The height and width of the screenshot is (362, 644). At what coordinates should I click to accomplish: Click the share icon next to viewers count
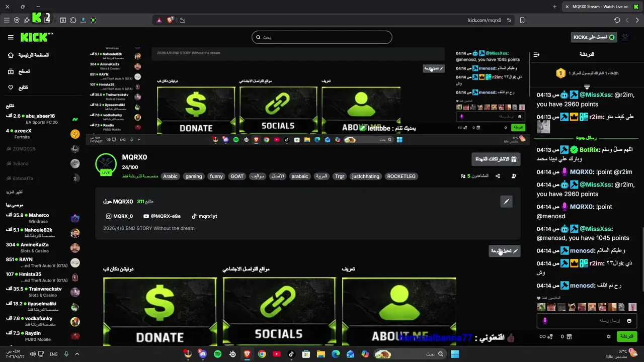click(x=498, y=176)
